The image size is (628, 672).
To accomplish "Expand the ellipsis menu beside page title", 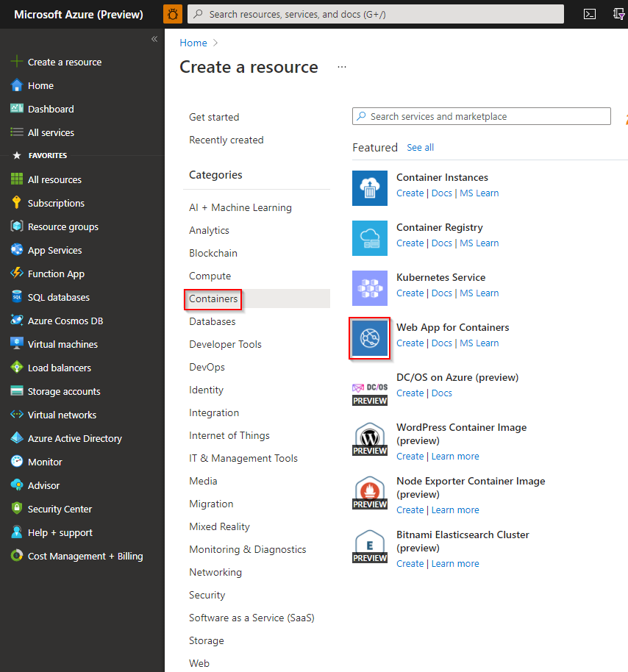I will click(x=341, y=66).
